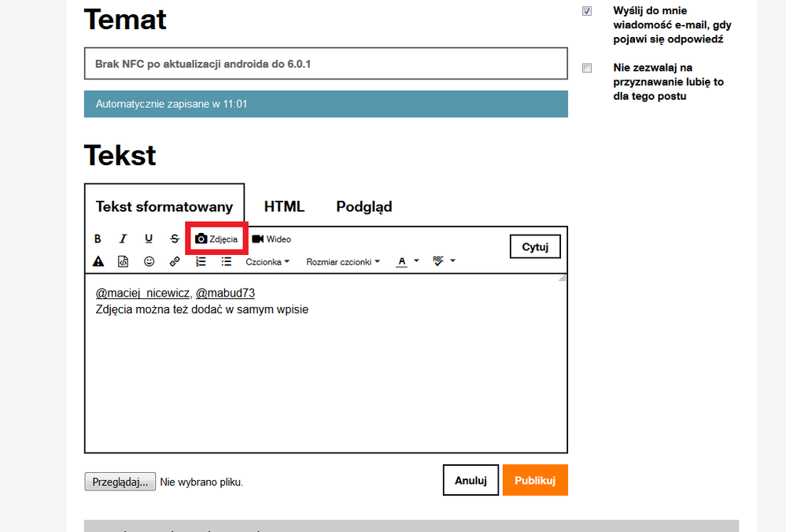Screen dimensions: 786x532
Task: Click 'Nie wybrano pliku.' file status text
Action: (201, 482)
